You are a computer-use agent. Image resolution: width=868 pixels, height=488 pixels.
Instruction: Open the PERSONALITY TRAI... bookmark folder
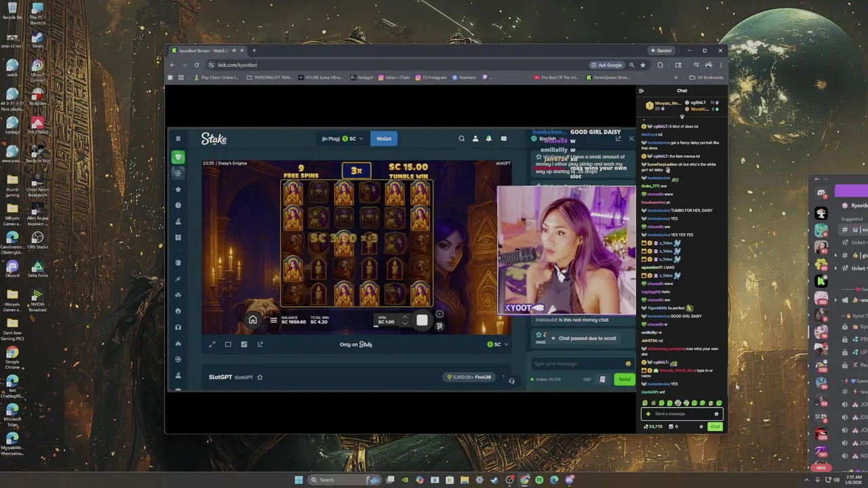[270, 77]
